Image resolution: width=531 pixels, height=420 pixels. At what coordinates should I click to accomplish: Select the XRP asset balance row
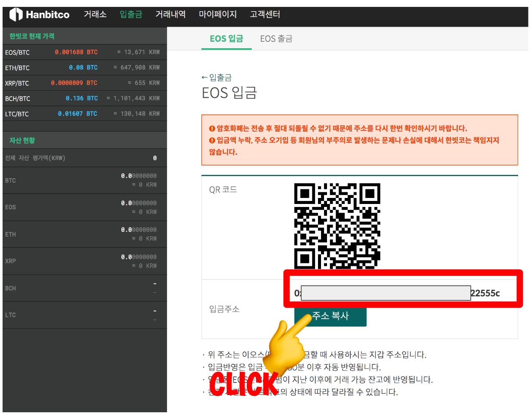(x=84, y=261)
